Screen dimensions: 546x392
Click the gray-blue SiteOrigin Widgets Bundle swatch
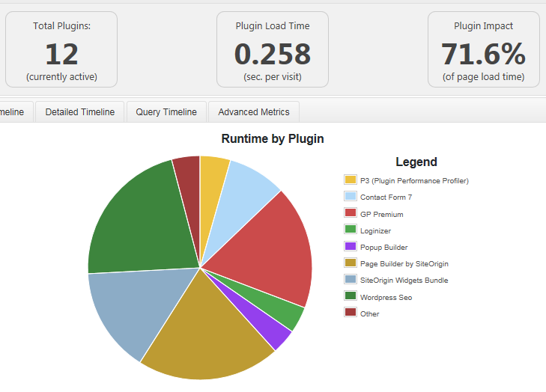point(351,279)
